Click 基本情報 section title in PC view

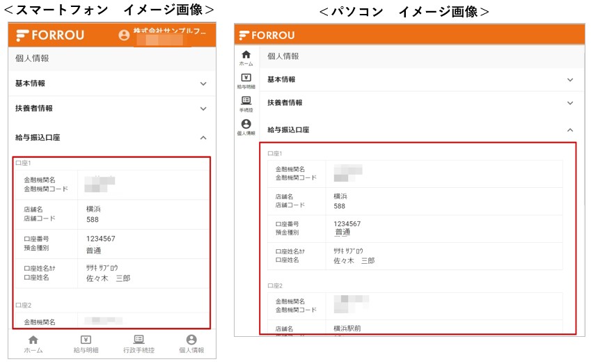point(281,79)
